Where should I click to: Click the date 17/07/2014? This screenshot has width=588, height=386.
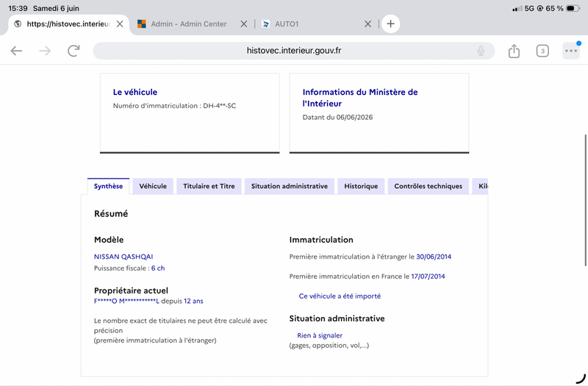(x=428, y=276)
